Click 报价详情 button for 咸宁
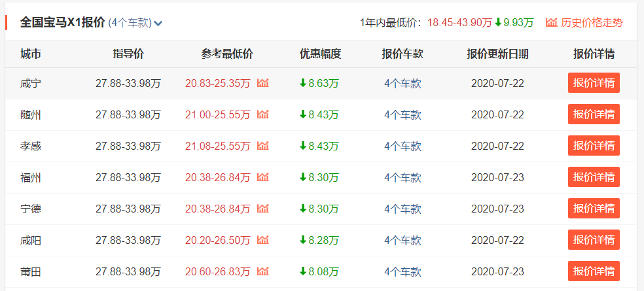The image size is (644, 291). [594, 83]
